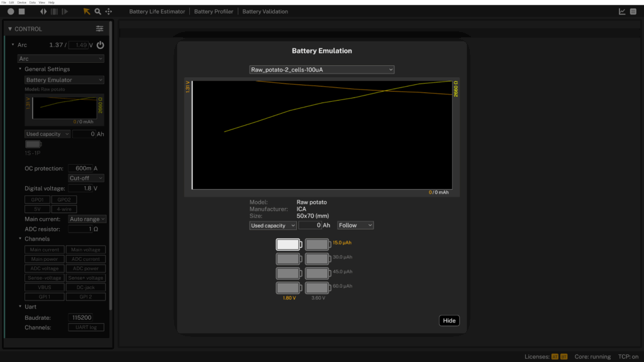Select the magnifier zoom tool
This screenshot has height=362, width=644.
(x=97, y=11)
